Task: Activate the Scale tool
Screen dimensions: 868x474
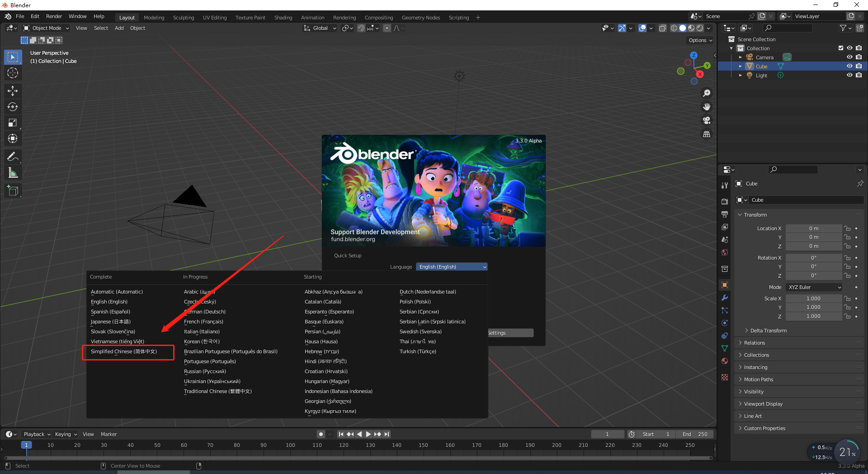Action: point(13,123)
